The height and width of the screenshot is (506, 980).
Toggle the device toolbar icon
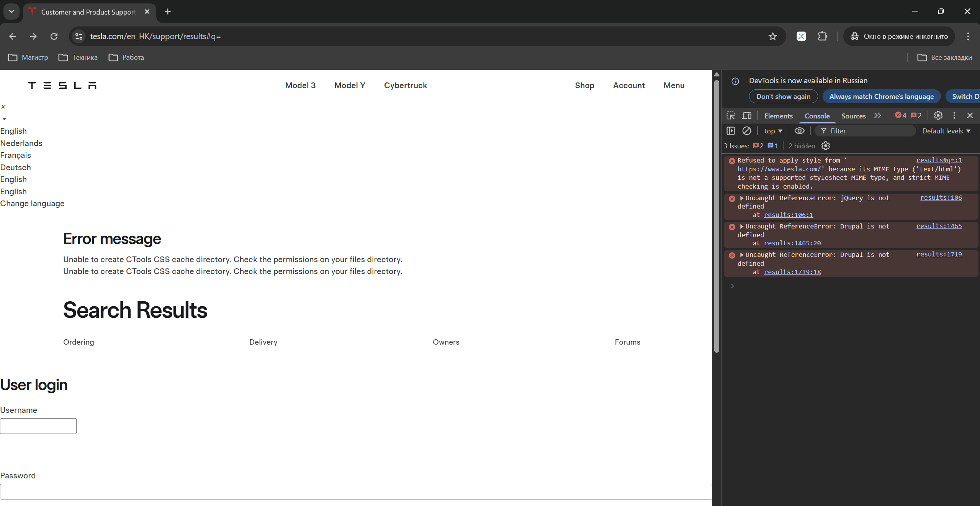click(747, 115)
